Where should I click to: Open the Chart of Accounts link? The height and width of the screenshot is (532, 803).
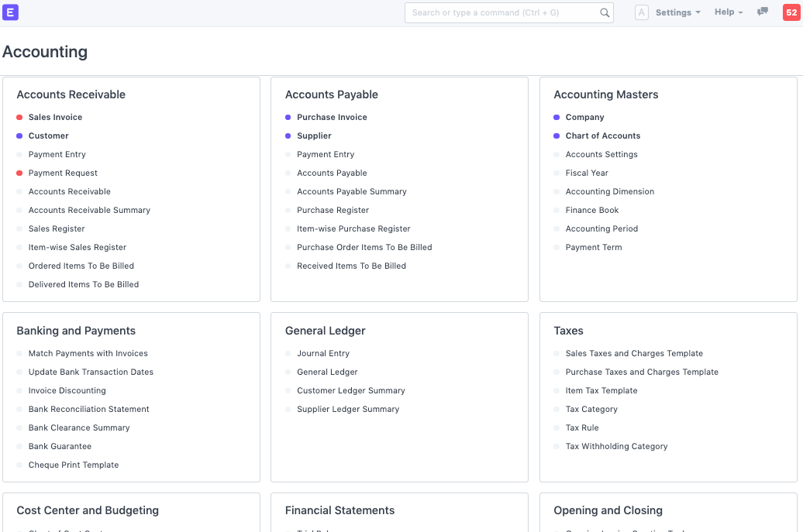(602, 136)
